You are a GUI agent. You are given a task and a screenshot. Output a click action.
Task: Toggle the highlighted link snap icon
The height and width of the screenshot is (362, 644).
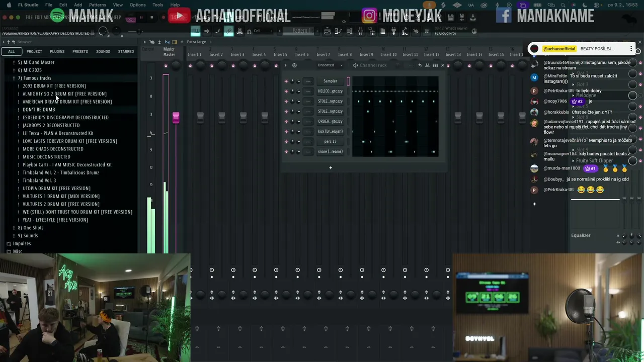click(x=228, y=31)
